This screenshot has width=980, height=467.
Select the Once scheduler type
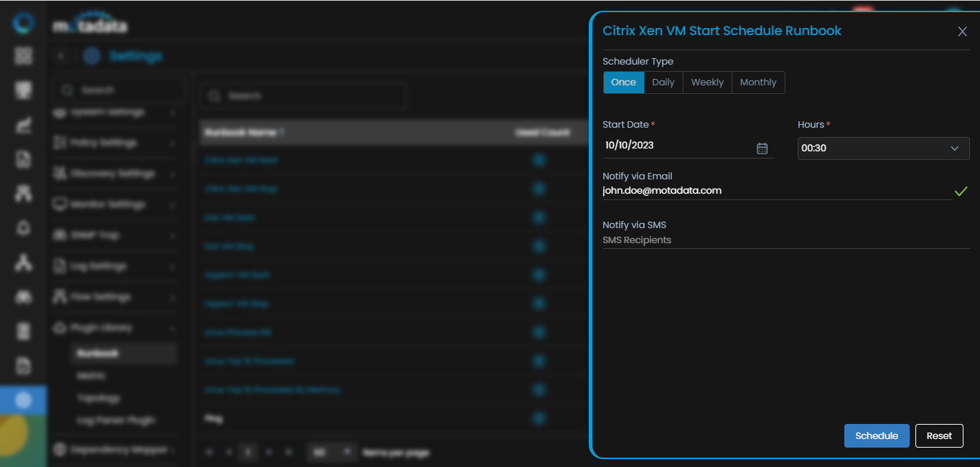coord(623,82)
